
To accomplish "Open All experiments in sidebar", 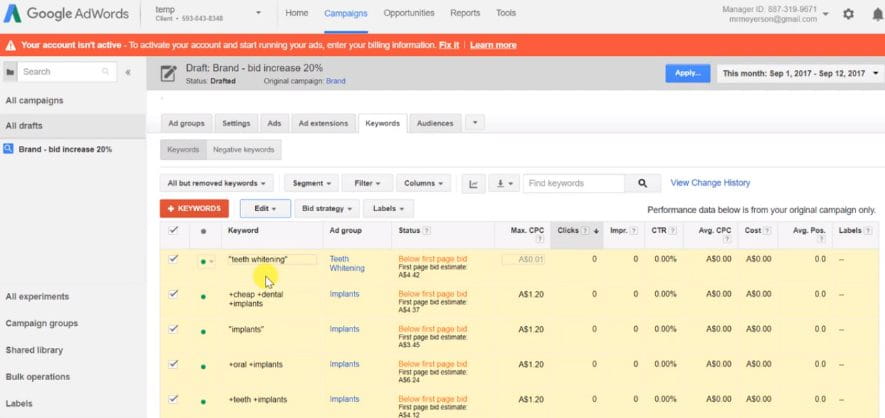I will pos(37,297).
